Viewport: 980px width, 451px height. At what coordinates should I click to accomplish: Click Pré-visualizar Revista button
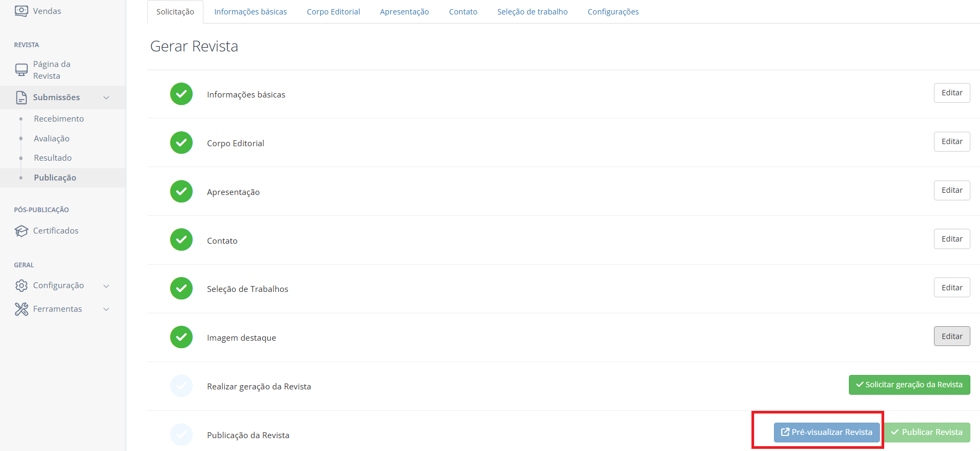click(x=826, y=432)
